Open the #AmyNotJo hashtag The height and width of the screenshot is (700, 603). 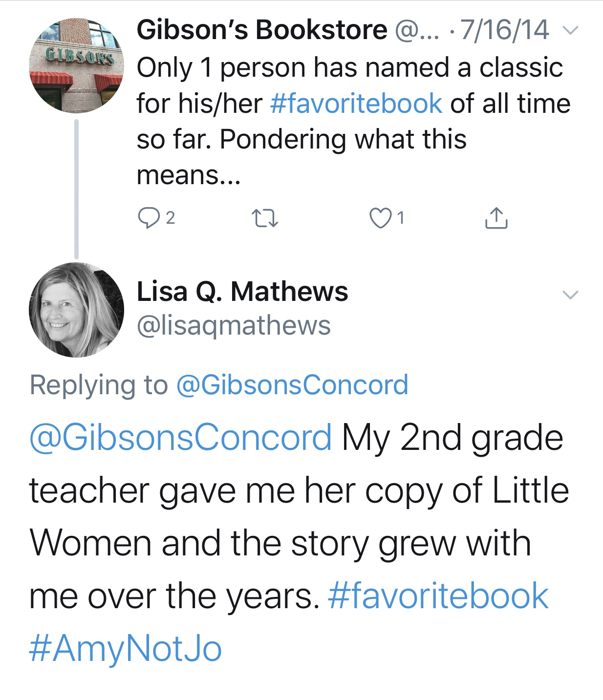(126, 649)
